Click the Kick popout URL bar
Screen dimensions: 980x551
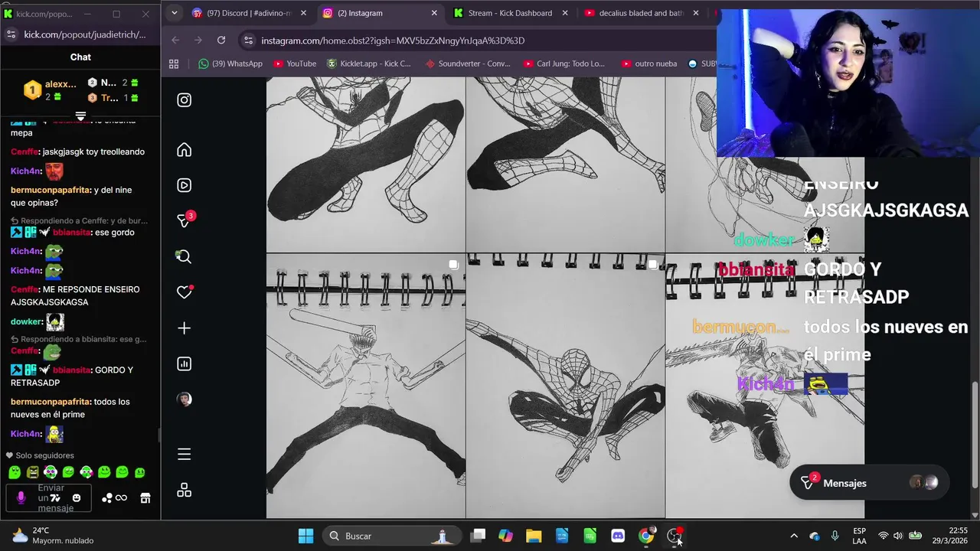[84, 34]
